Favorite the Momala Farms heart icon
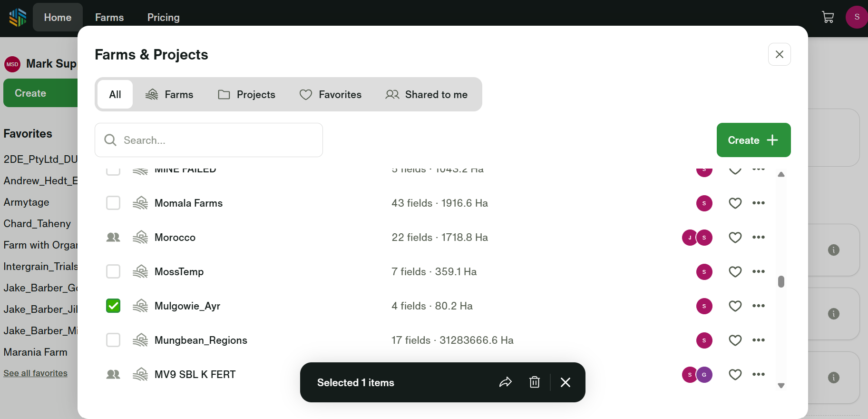The width and height of the screenshot is (868, 419). pyautogui.click(x=735, y=203)
